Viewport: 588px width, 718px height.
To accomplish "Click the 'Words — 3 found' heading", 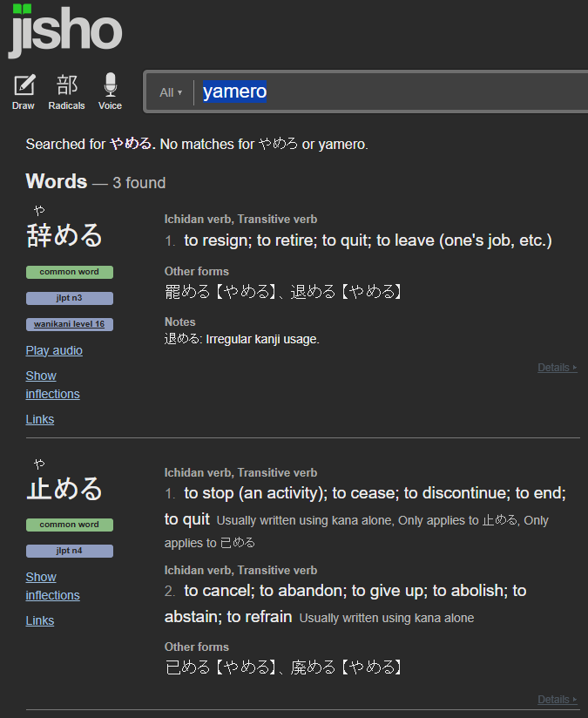I will point(96,182).
